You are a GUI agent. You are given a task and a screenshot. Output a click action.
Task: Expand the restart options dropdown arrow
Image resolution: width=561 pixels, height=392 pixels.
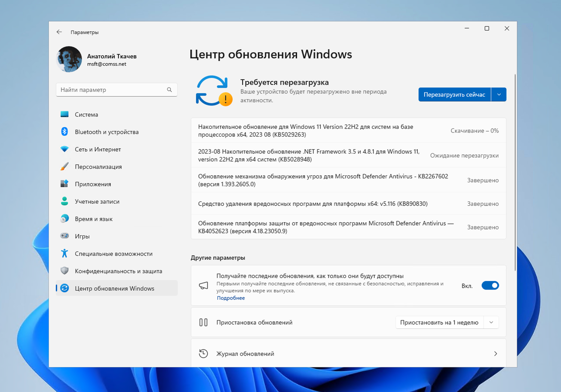pos(499,95)
